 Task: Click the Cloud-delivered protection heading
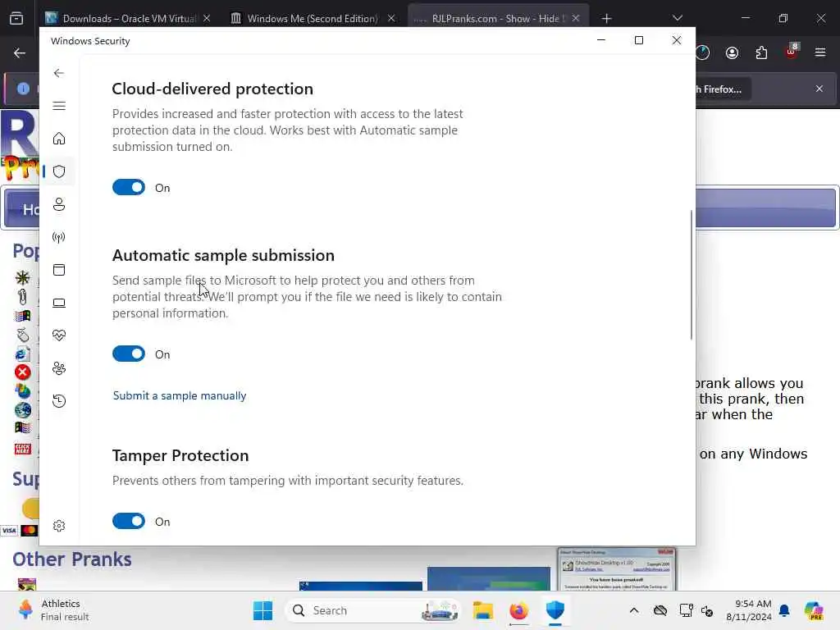point(212,89)
